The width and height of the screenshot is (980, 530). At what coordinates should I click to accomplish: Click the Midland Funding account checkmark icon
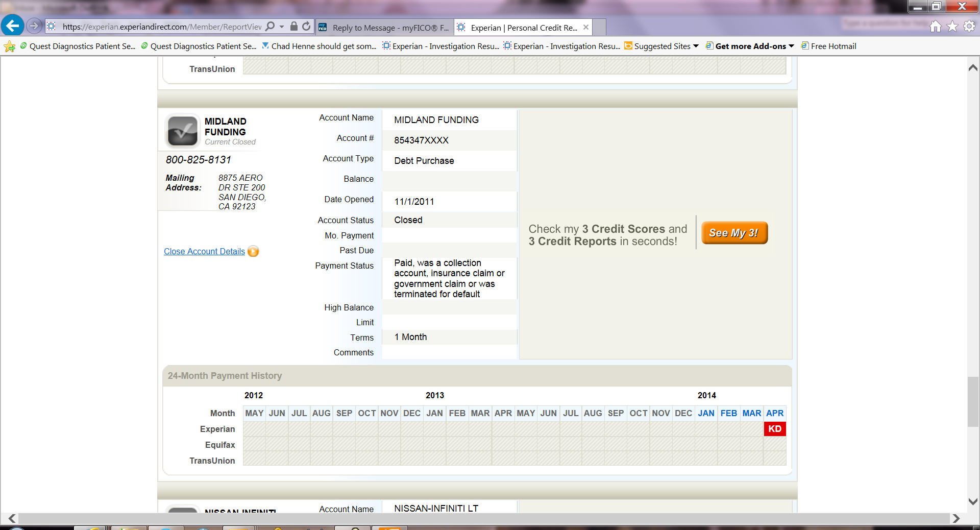182,131
